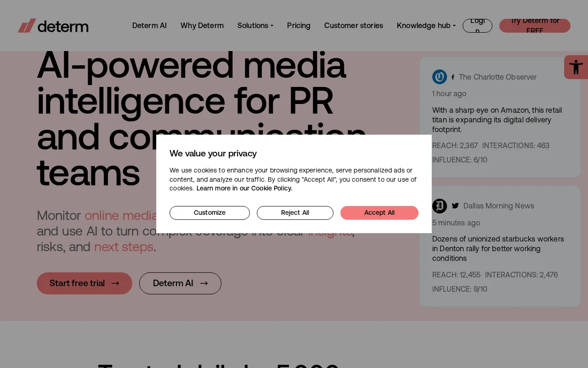
Task: Customize cookie preferences
Action: pyautogui.click(x=209, y=213)
